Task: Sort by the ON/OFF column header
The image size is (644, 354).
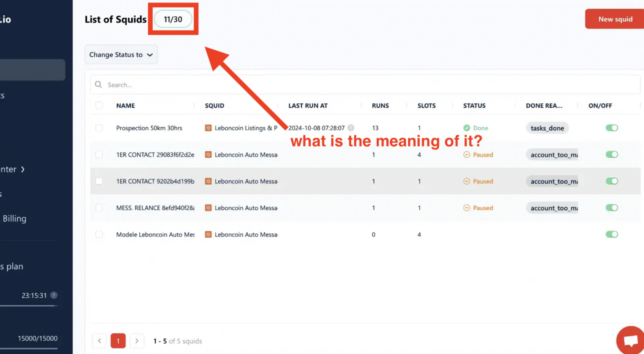Action: pos(600,105)
